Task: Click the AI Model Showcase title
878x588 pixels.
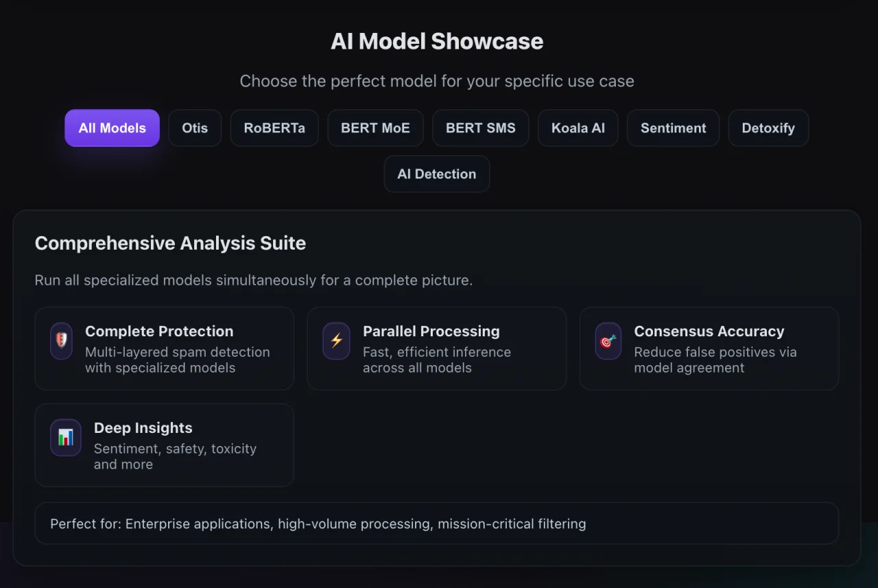Action: point(437,41)
